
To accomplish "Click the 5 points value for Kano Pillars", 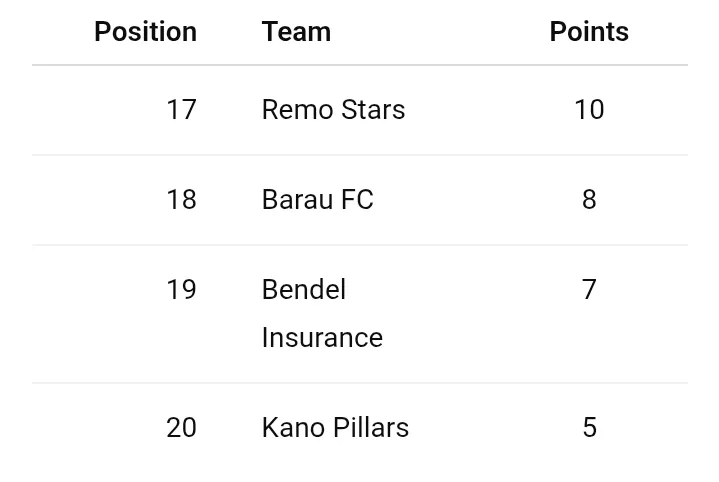I will pos(589,428).
